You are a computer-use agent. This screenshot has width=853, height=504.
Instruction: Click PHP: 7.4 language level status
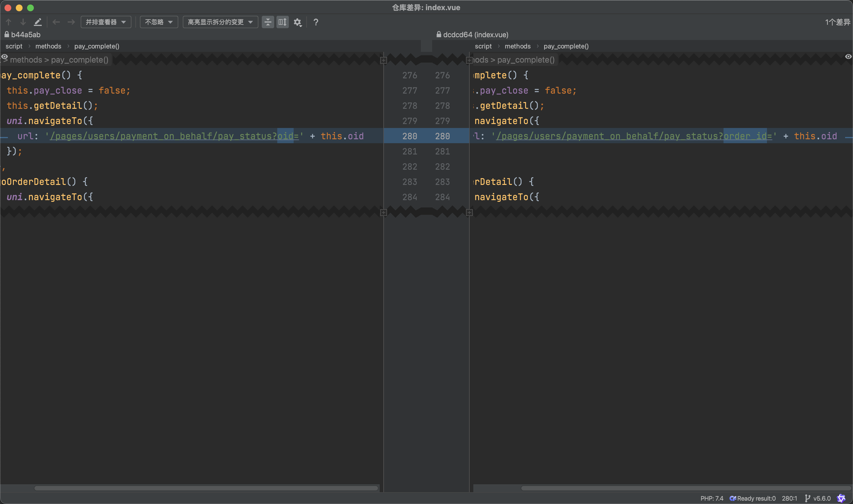[x=712, y=498]
